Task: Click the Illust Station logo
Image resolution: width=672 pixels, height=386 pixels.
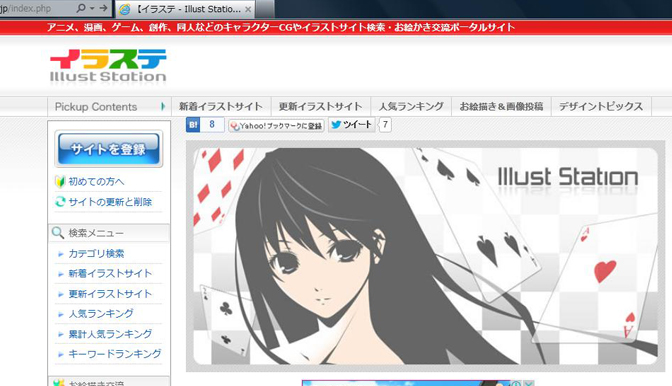Action: [108, 66]
